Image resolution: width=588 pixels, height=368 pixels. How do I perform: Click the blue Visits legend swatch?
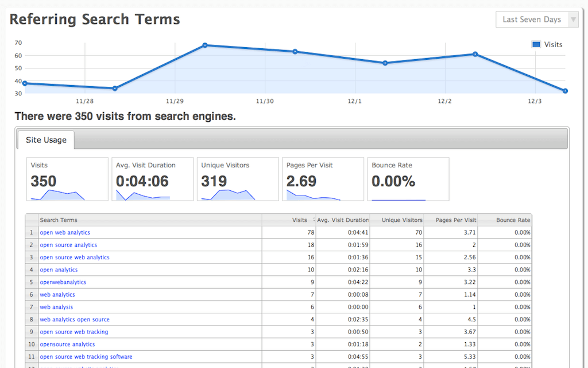536,44
